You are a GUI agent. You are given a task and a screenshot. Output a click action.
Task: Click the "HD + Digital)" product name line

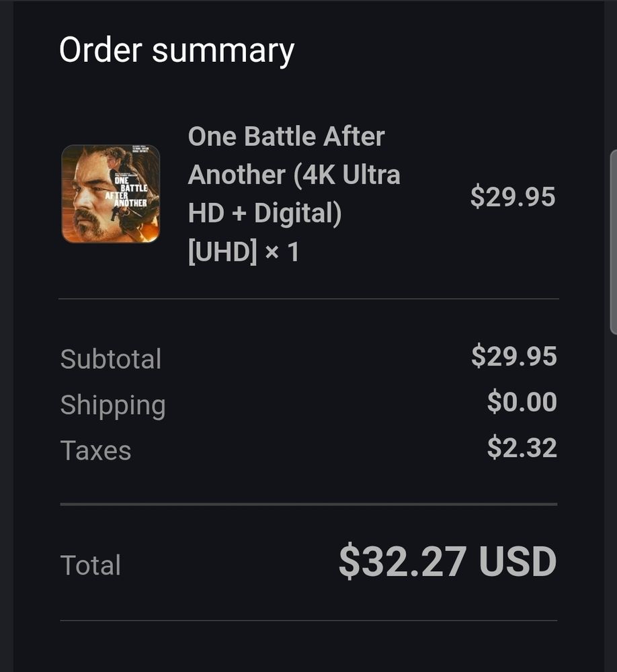pos(265,213)
